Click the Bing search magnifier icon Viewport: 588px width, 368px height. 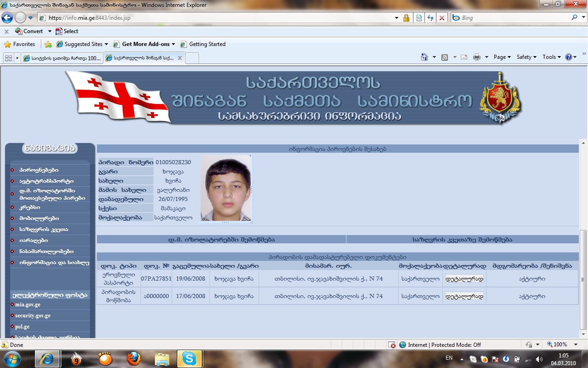point(575,18)
